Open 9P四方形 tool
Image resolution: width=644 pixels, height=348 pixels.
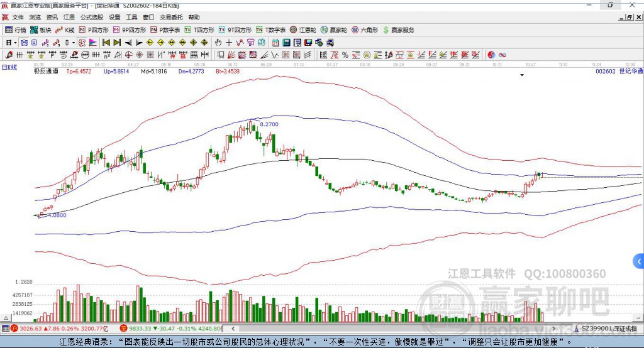[x=130, y=30]
